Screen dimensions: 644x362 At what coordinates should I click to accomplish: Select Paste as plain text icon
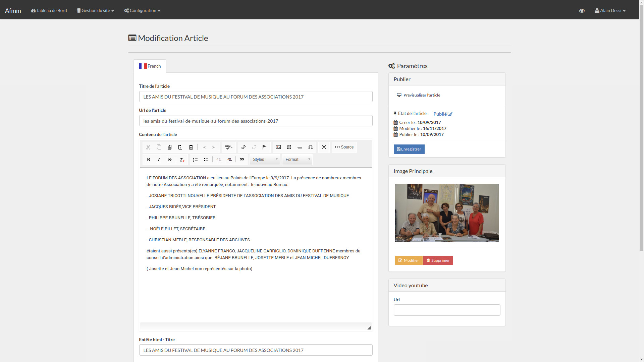tap(180, 147)
